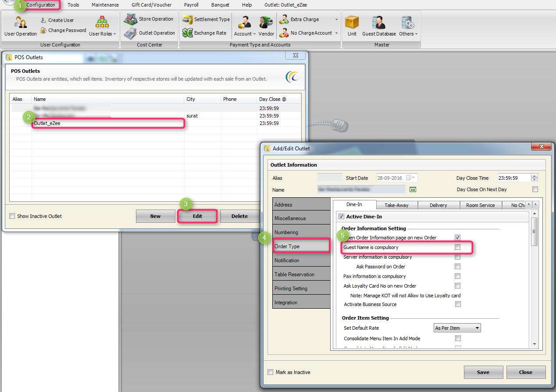
Task: Open Change Password option
Action: [x=63, y=30]
